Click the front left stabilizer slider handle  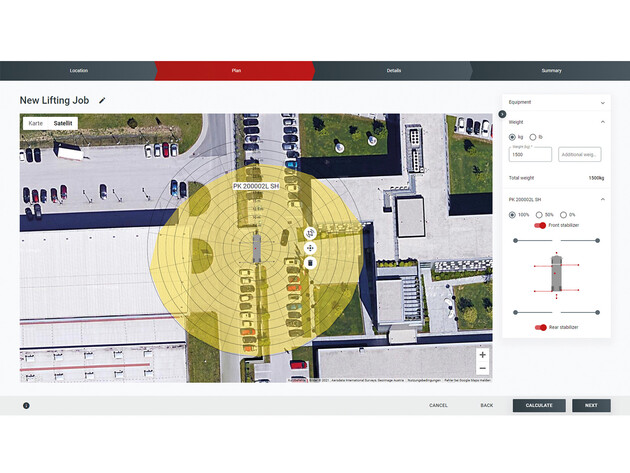[x=514, y=241]
